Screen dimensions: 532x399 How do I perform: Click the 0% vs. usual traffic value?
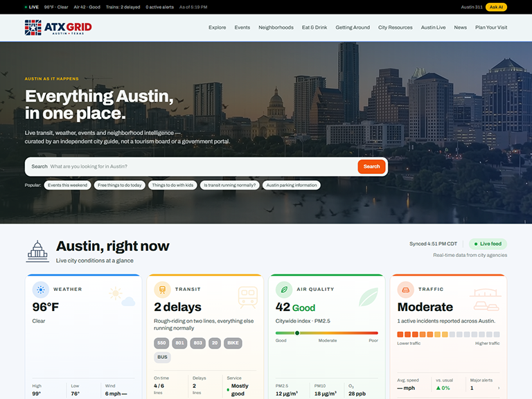(x=443, y=388)
